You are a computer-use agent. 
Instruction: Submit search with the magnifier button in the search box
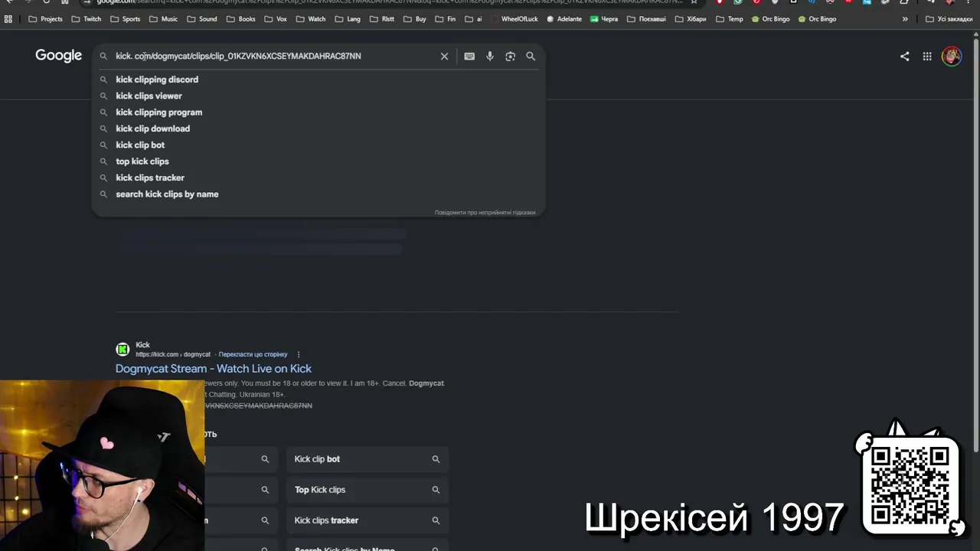531,56
